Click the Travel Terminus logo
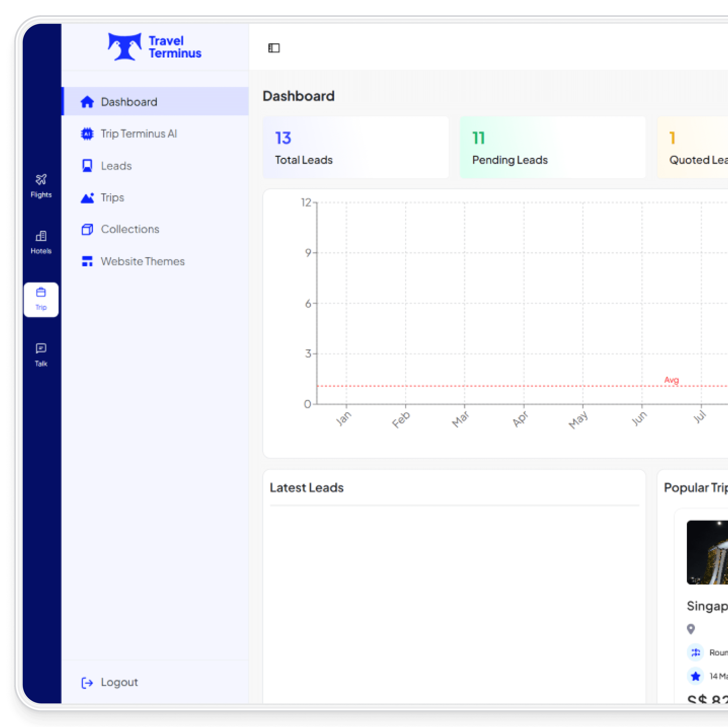Image resolution: width=728 pixels, height=727 pixels. click(154, 47)
